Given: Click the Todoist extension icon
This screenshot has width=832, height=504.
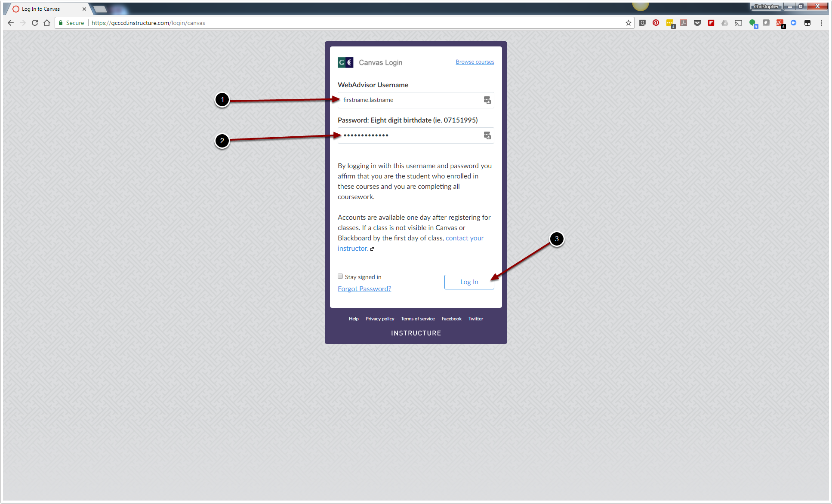Looking at the screenshot, I should [780, 23].
